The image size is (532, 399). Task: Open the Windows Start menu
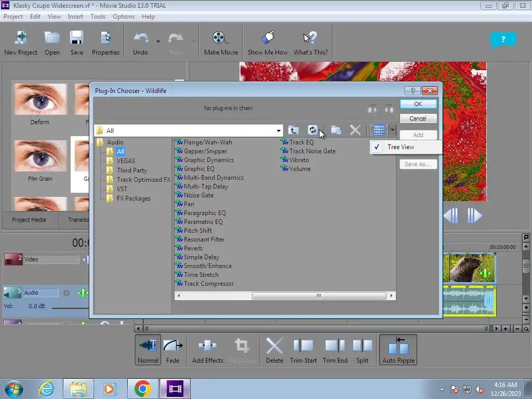[x=14, y=389]
